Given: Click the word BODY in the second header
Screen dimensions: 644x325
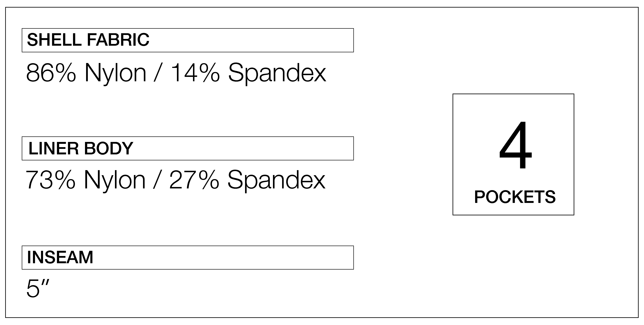Looking at the screenshot, I should pyautogui.click(x=108, y=148).
